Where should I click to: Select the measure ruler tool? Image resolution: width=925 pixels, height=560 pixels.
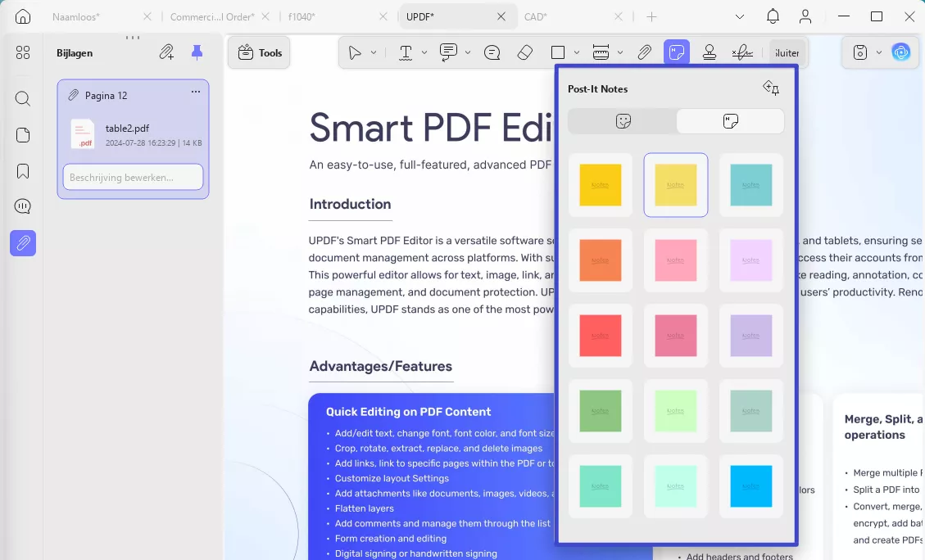coord(601,53)
